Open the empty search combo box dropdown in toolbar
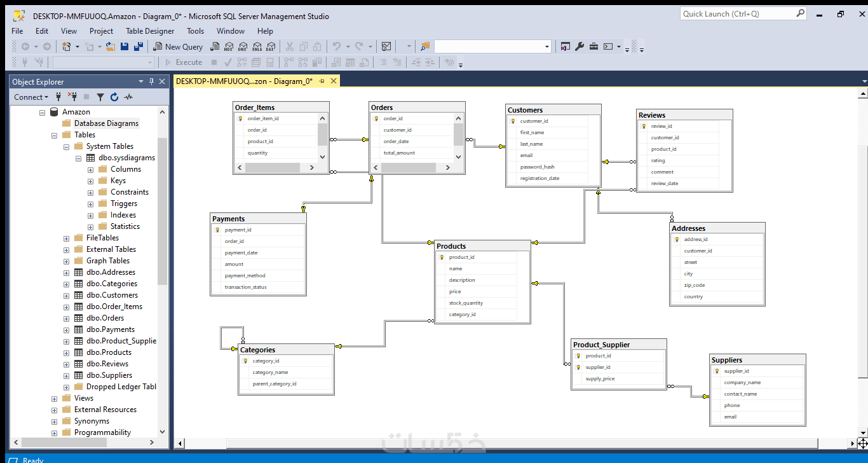The image size is (868, 463). (547, 46)
